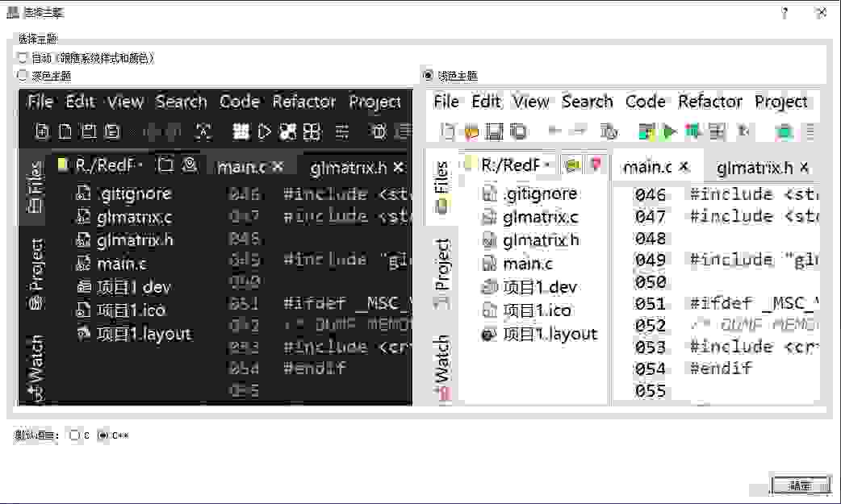Click glmatrix.h tab in light preview

coord(762,168)
